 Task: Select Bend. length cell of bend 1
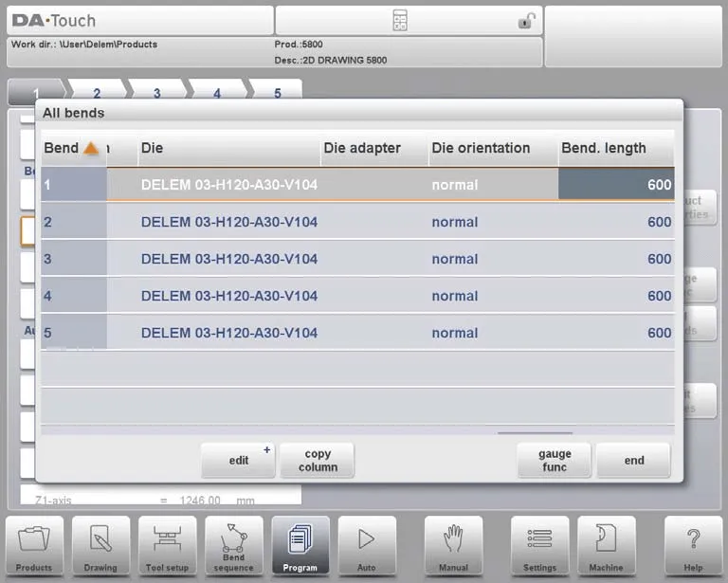615,185
